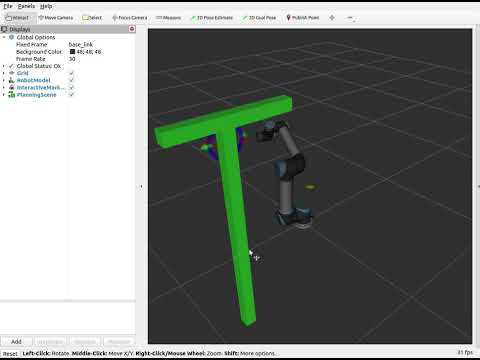This screenshot has width=480, height=360.
Task: Click the Global Options gear icon
Action: (12, 37)
